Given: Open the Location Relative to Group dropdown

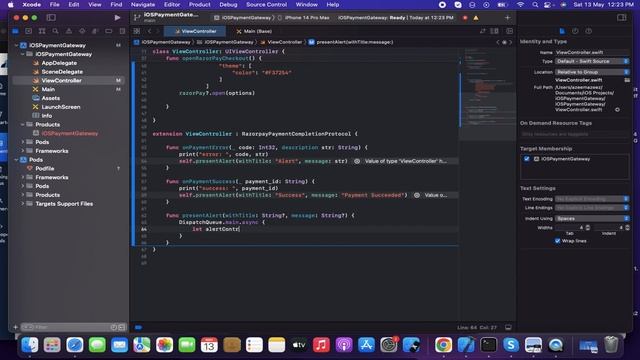Looking at the screenshot, I should (x=592, y=72).
